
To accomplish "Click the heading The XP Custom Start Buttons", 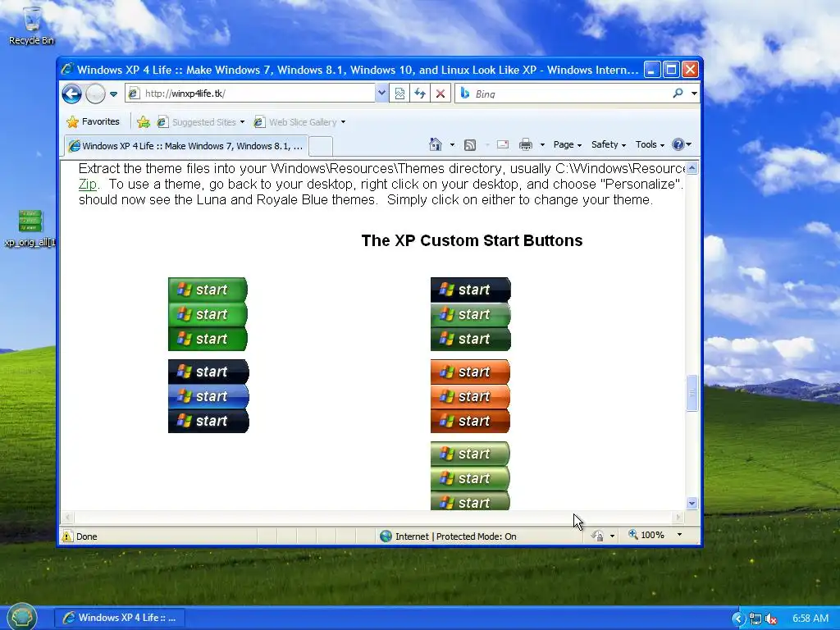I will point(472,240).
